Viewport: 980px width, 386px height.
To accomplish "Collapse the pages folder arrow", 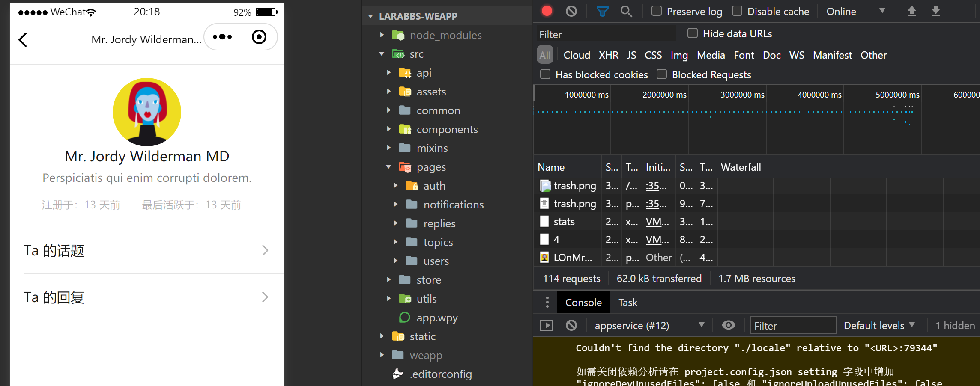I will pos(388,167).
